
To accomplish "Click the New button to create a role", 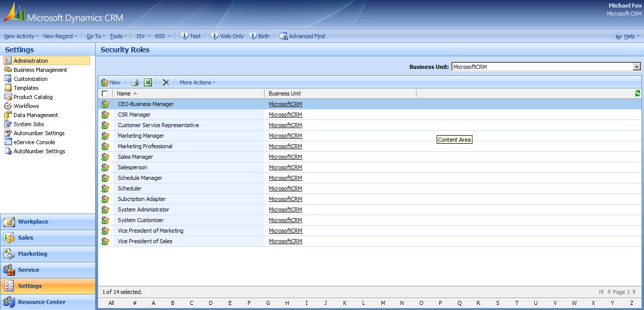I will (111, 82).
